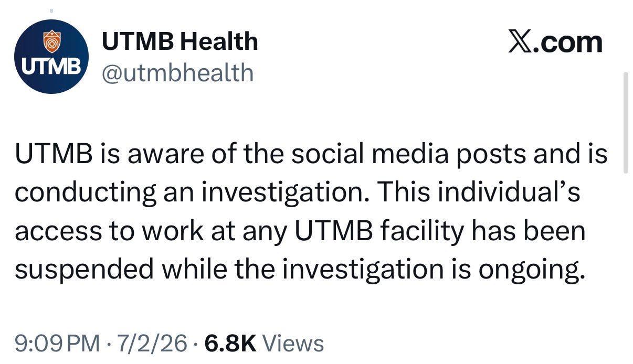Screen dimensions: 633x364
Task: Open the UTMB Health profile avatar
Action: pos(51,57)
